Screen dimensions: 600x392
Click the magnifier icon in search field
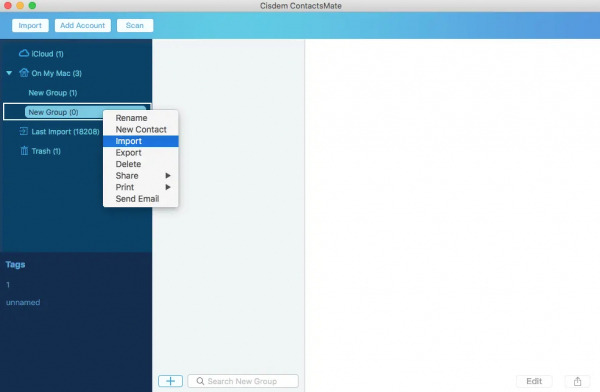[200, 381]
